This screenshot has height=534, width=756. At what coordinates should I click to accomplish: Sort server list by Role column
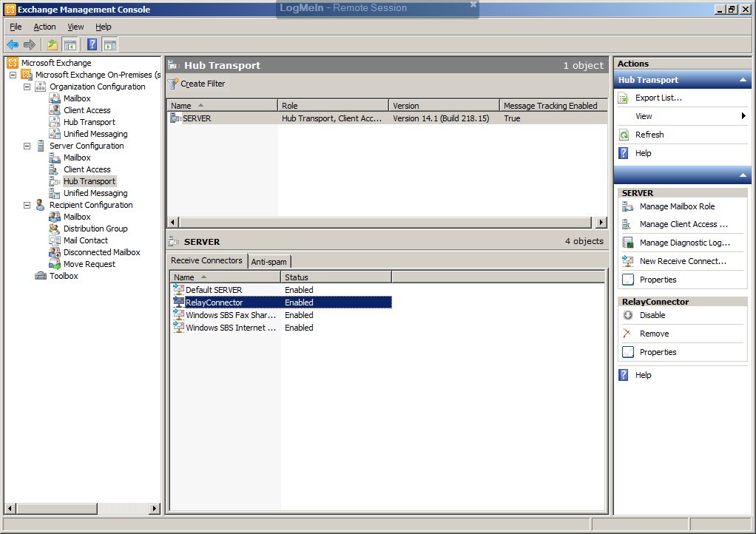click(333, 106)
